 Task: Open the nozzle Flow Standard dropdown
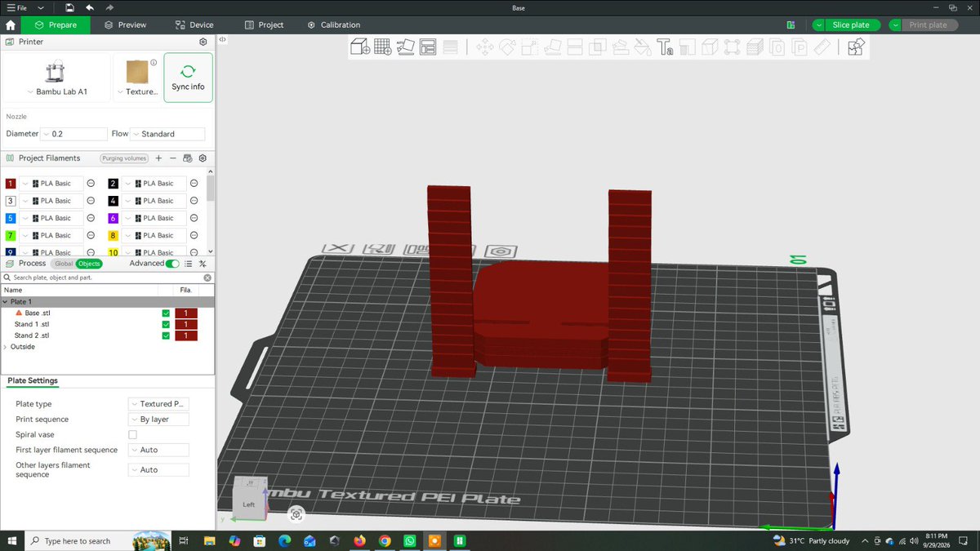click(167, 134)
